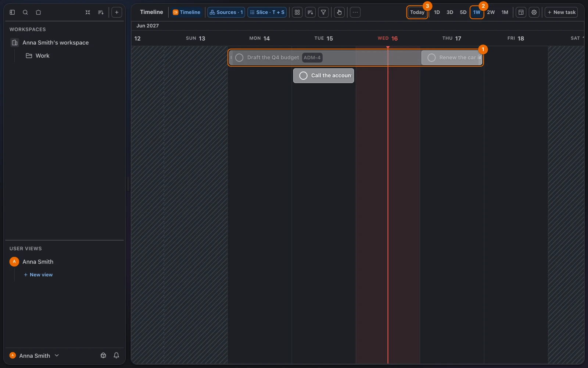588x368 pixels.
Task: Open search from the sidebar magnifier
Action: coord(25,12)
